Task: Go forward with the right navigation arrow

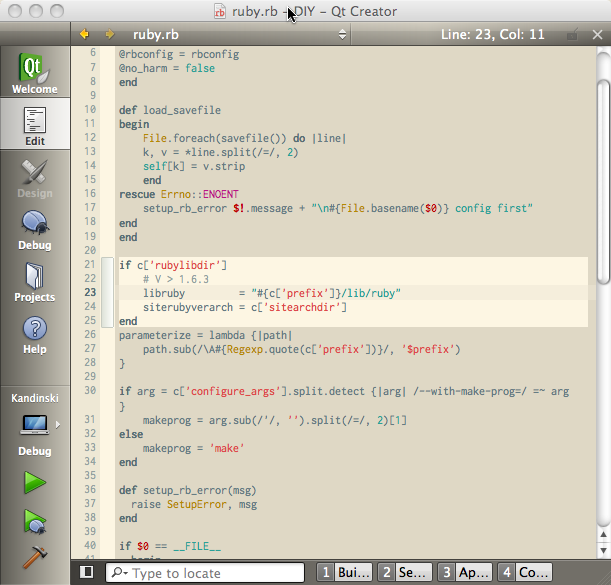Action: tap(109, 34)
